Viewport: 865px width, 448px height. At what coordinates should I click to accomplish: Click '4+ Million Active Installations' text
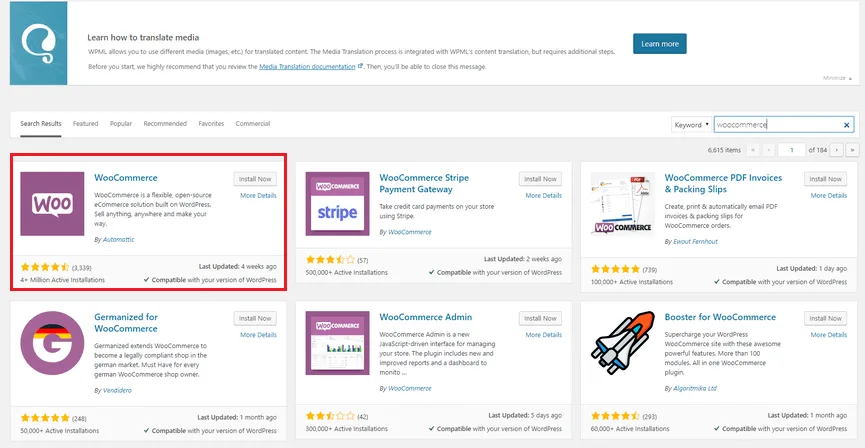coord(62,280)
